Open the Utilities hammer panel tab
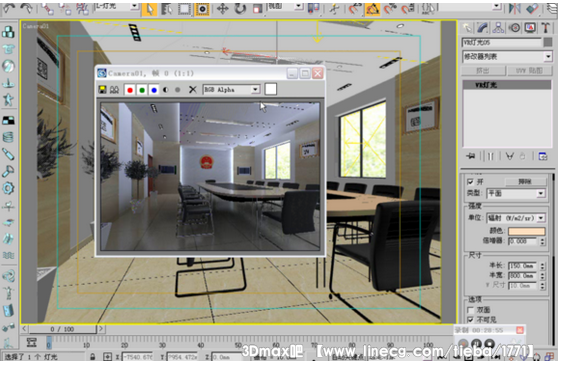The width and height of the screenshot is (563, 368). [546, 28]
